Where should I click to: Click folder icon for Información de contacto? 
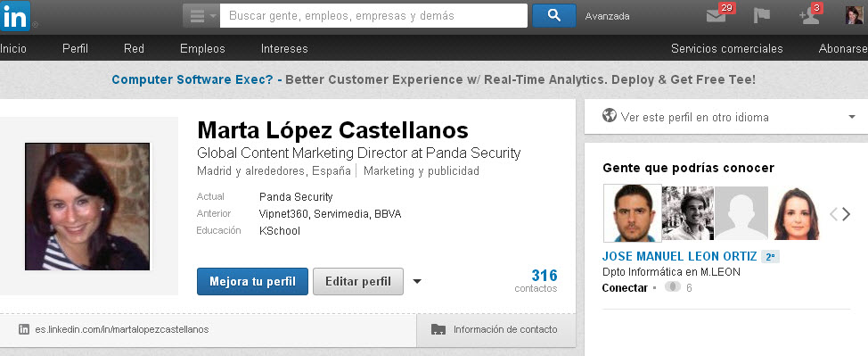(438, 329)
